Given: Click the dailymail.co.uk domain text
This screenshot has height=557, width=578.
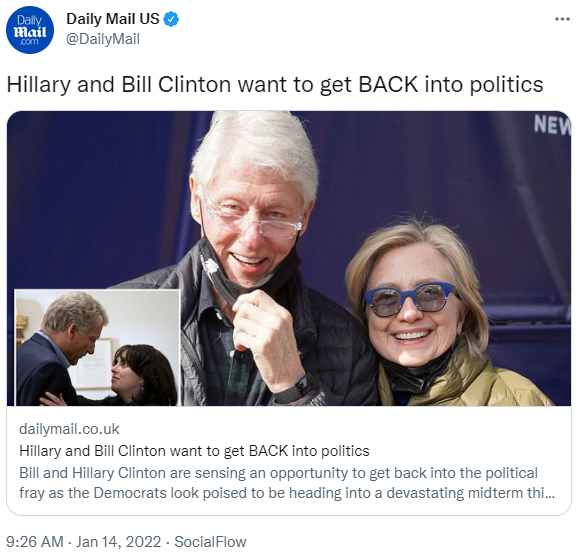Looking at the screenshot, I should [69, 429].
